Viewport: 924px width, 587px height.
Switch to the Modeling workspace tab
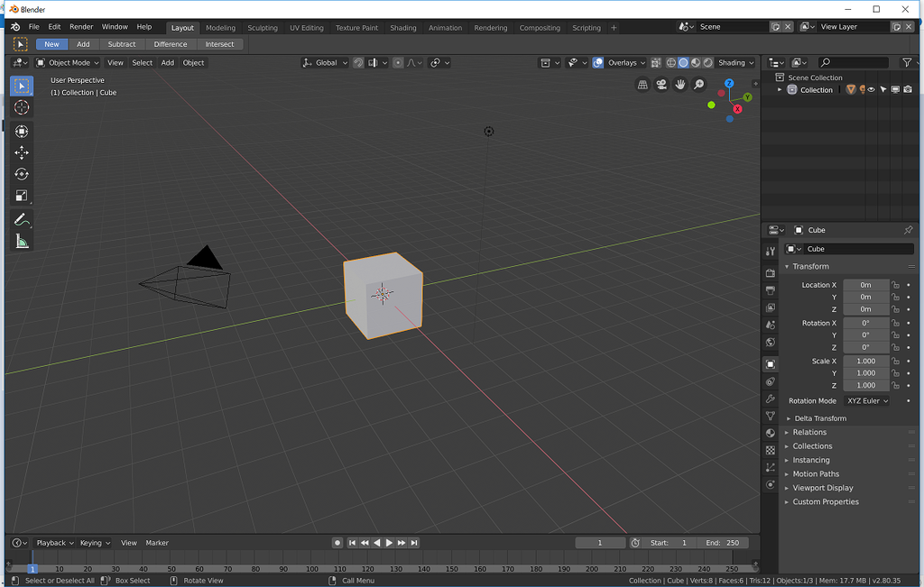click(x=220, y=28)
